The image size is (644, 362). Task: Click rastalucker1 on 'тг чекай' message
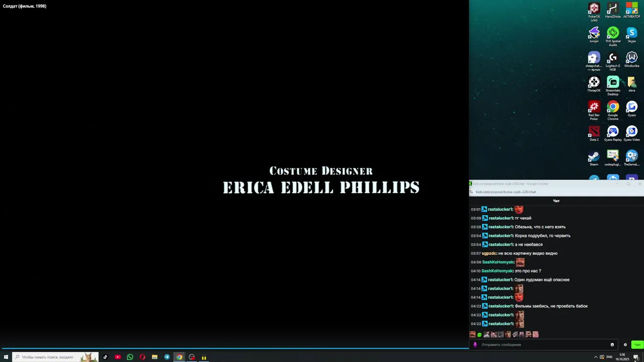coord(500,218)
